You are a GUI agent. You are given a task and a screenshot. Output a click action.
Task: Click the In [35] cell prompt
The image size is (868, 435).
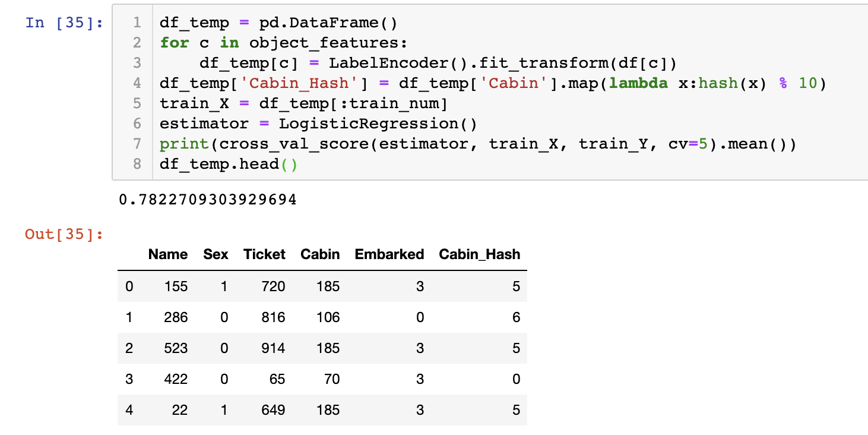point(64,23)
